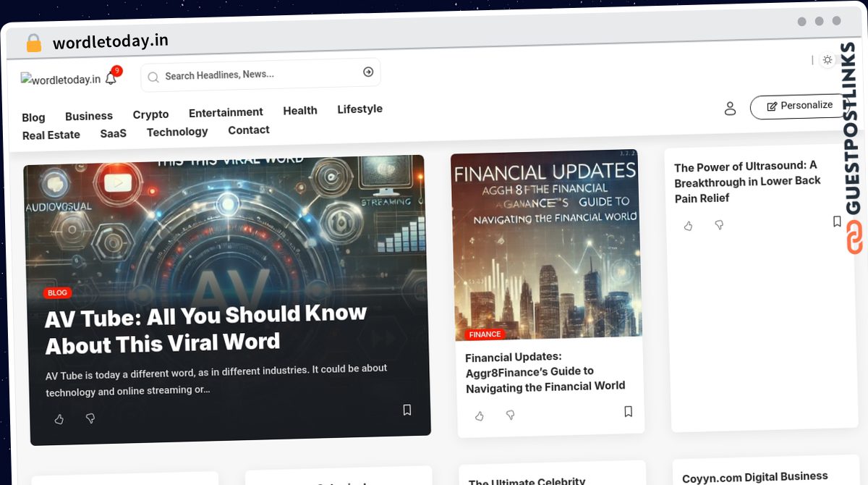Open the Financial Updates thumbnail image
Screen dimensions: 868x485
pos(545,245)
